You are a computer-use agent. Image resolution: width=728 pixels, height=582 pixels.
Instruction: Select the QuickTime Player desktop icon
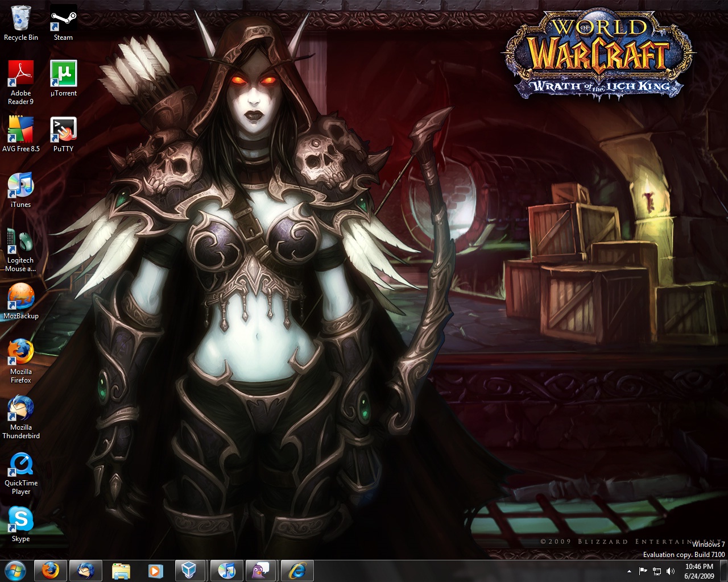click(x=21, y=473)
